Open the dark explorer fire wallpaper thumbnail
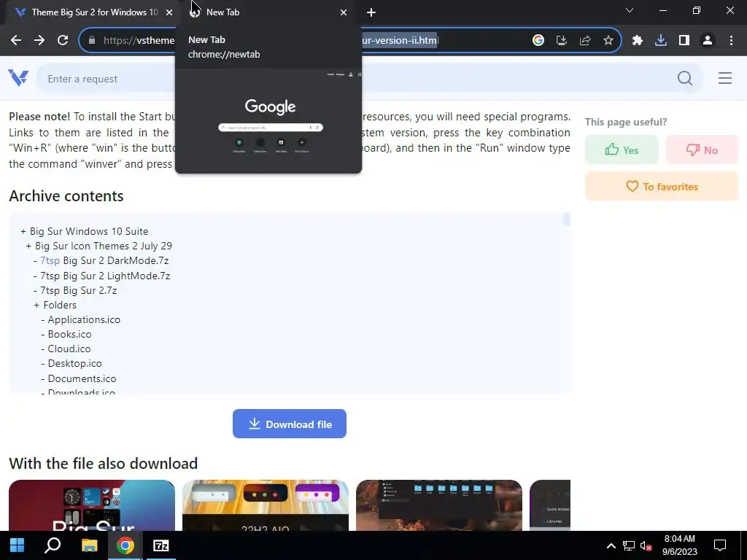Viewport: 747px width, 560px height. (438, 505)
